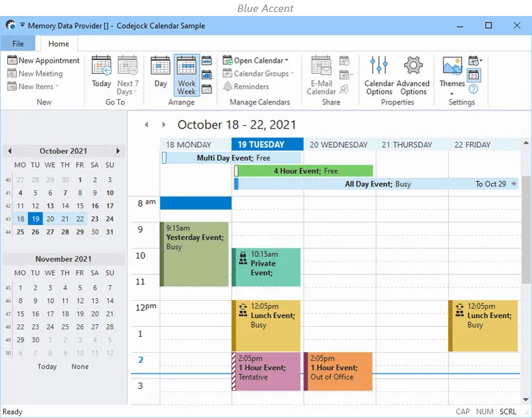Open the File menu tab
The image size is (532, 418).
(x=18, y=44)
